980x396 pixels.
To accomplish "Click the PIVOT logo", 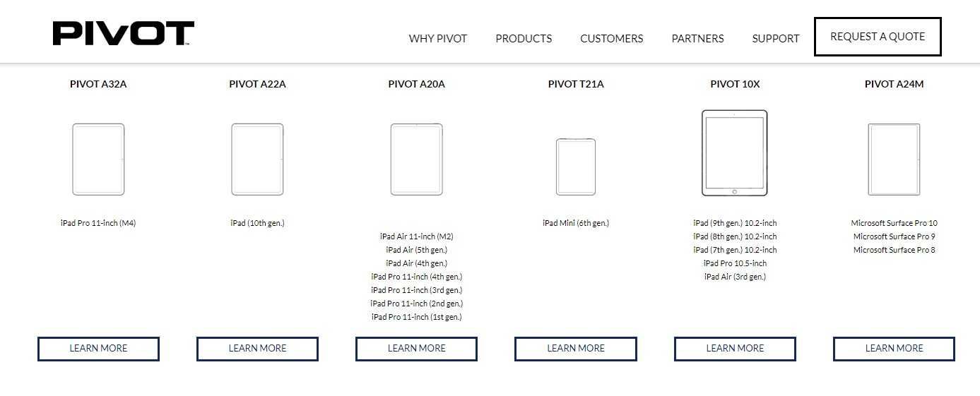I will coord(123,33).
